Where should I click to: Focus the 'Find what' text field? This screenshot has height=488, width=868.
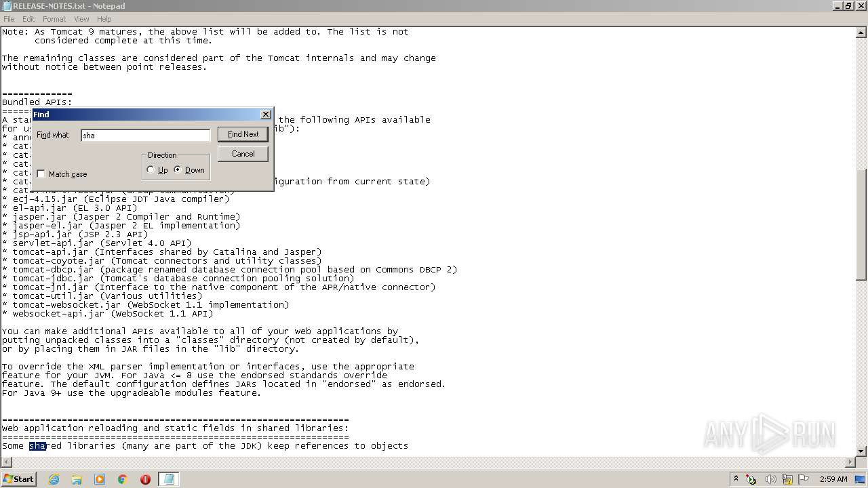(145, 136)
